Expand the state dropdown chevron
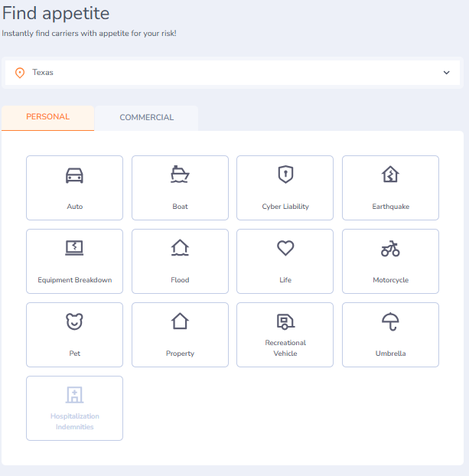The height and width of the screenshot is (476, 469). click(x=447, y=73)
